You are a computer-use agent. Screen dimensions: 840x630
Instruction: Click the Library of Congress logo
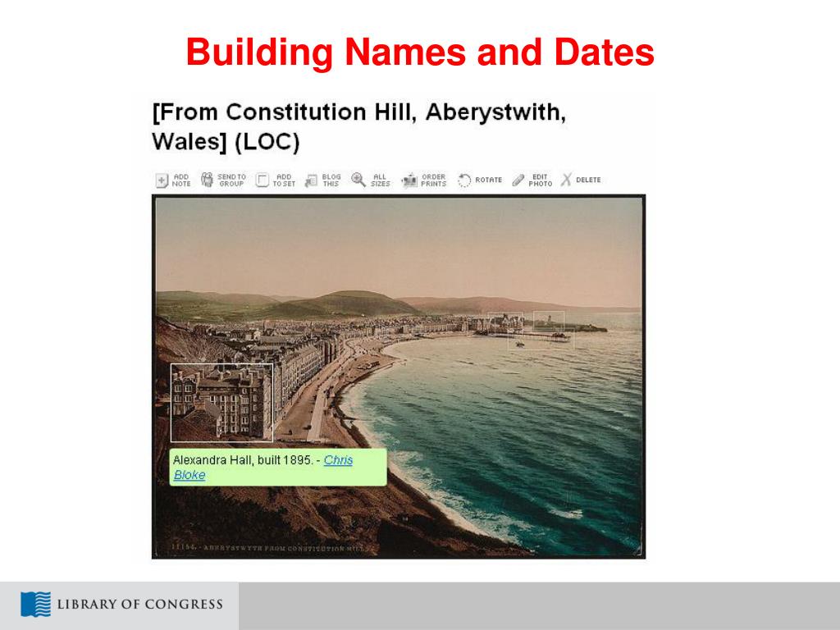(121, 605)
